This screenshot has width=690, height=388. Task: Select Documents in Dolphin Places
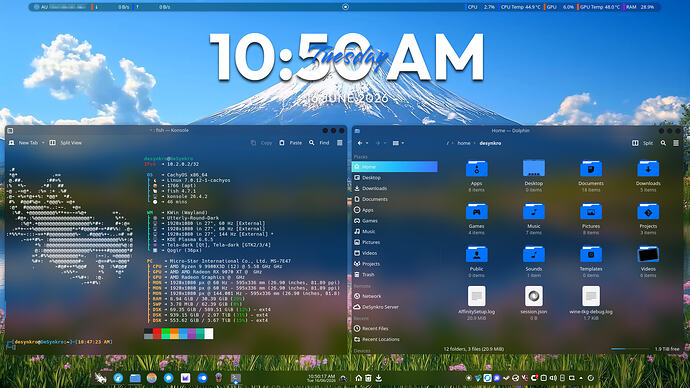(395, 199)
